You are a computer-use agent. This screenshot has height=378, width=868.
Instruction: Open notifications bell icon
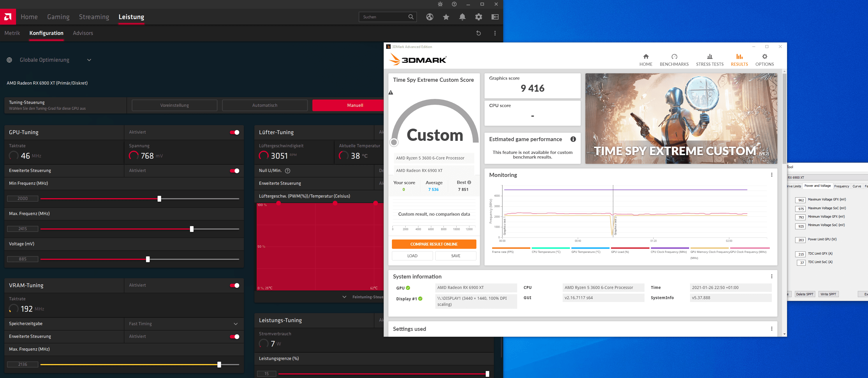[x=462, y=17]
